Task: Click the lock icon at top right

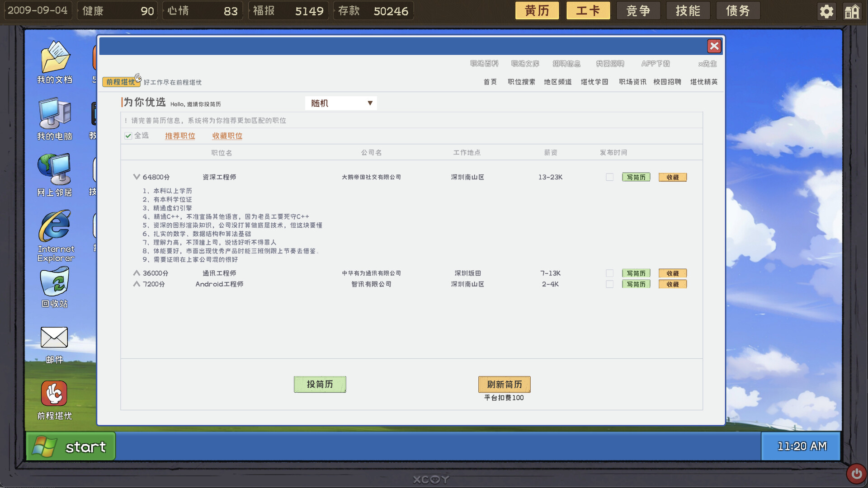Action: [852, 11]
